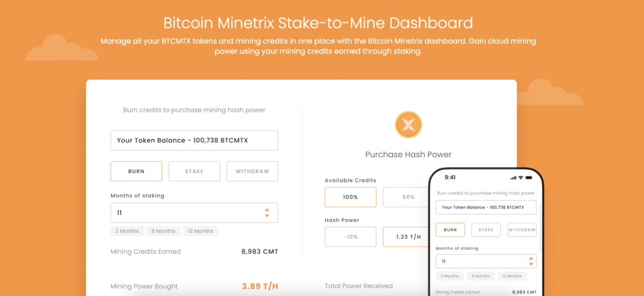Switch to the STAKE tab in the desktop panel
Viewport: 644px width, 296px height.
tap(194, 171)
